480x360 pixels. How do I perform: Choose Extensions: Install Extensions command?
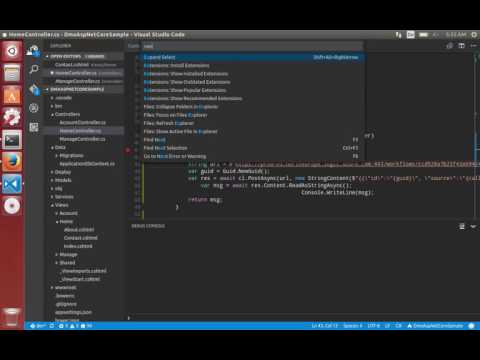(x=252, y=66)
